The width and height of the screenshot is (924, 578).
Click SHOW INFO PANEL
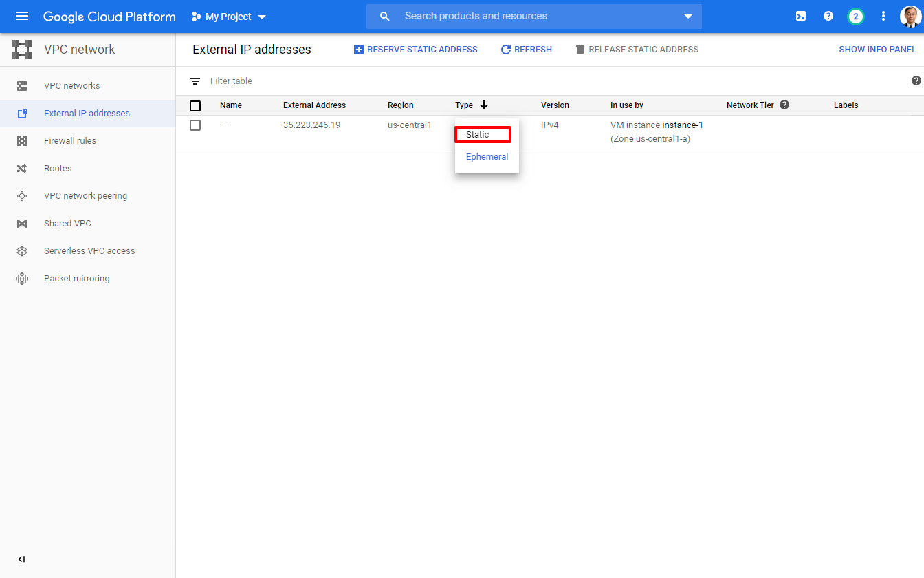tap(877, 50)
